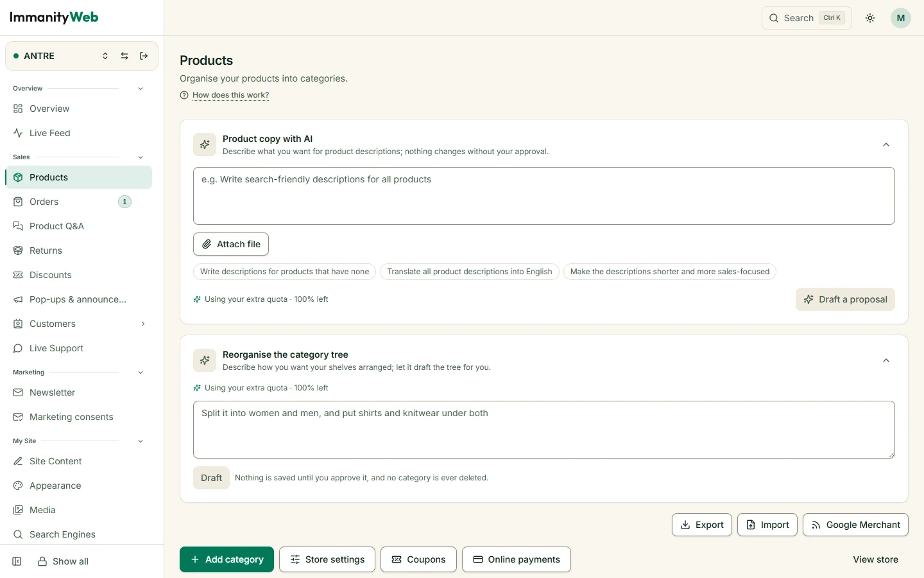Open Product Q&A page
The height and width of the screenshot is (578, 924).
coord(78,226)
